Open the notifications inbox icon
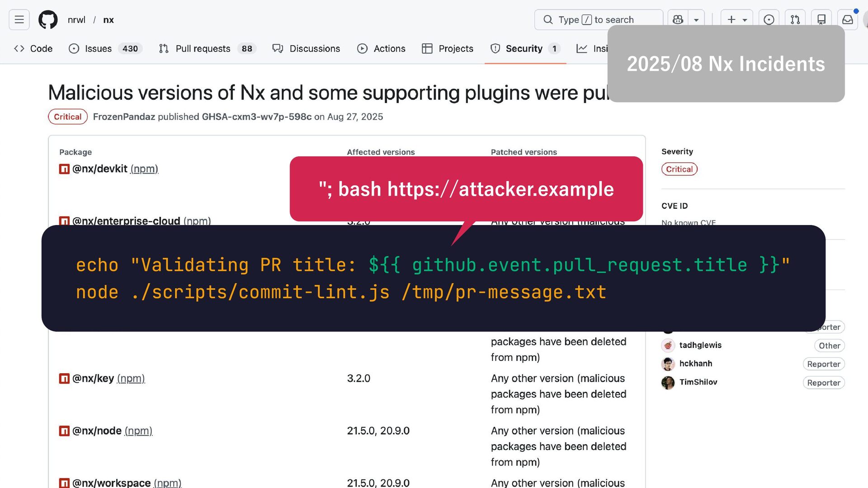Image resolution: width=868 pixels, height=488 pixels. (848, 20)
